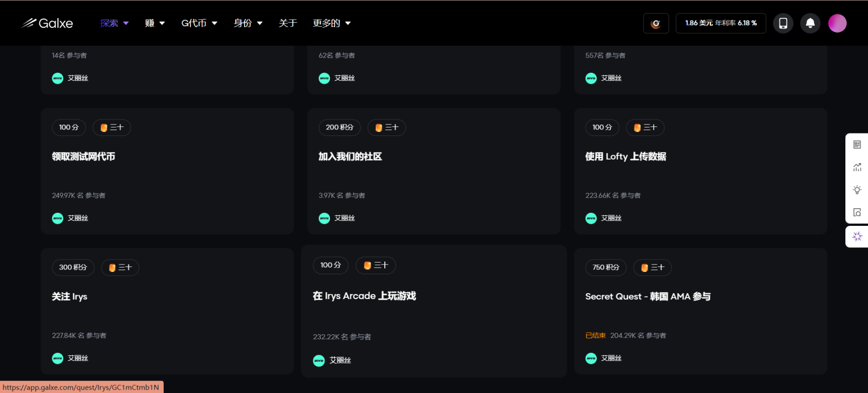The image size is (868, 393).
Task: Click the 557名 参与者 text
Action: click(x=605, y=55)
